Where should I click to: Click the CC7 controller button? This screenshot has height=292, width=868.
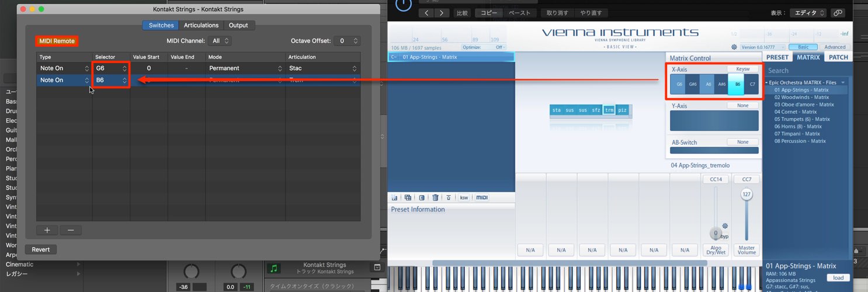747,179
